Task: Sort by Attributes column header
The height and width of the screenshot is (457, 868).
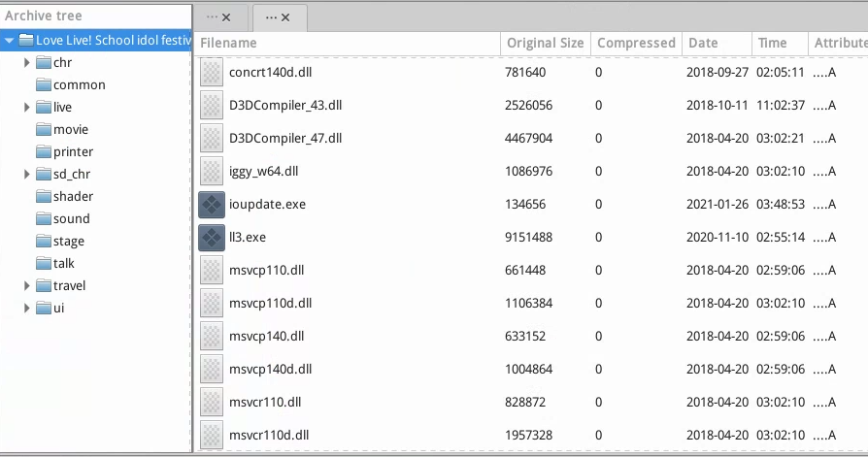Action: point(838,43)
